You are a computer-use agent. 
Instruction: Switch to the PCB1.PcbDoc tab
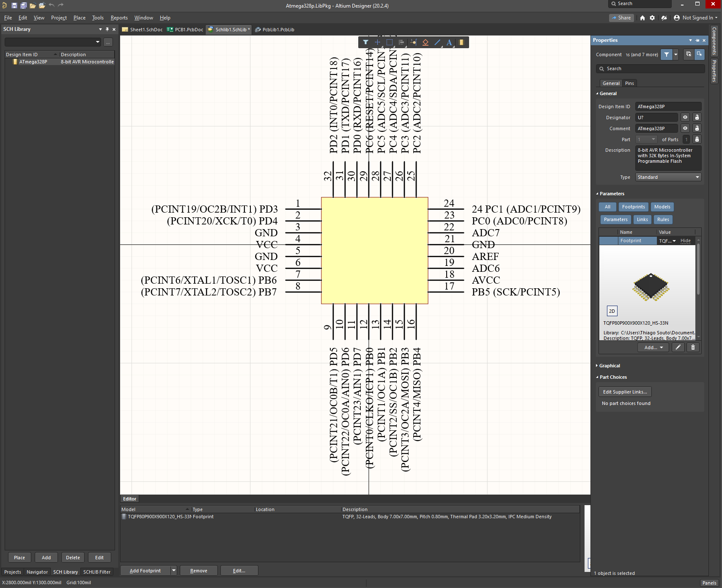coord(185,30)
